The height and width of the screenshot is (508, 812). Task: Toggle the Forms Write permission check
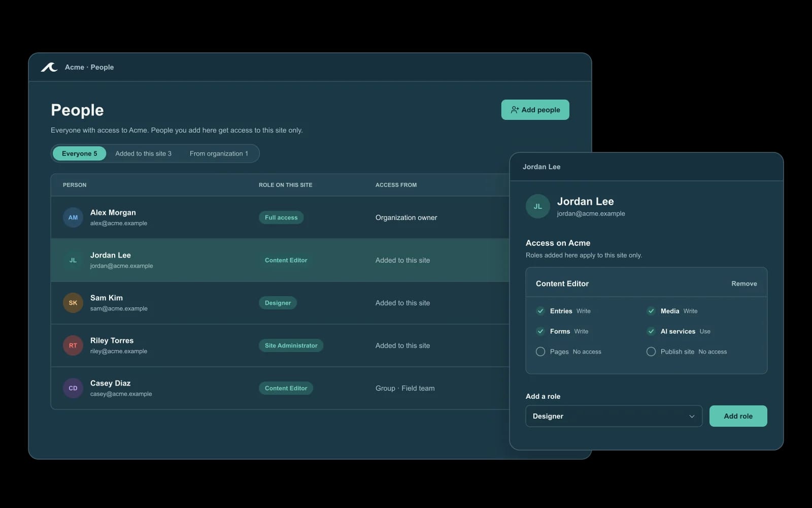click(540, 331)
